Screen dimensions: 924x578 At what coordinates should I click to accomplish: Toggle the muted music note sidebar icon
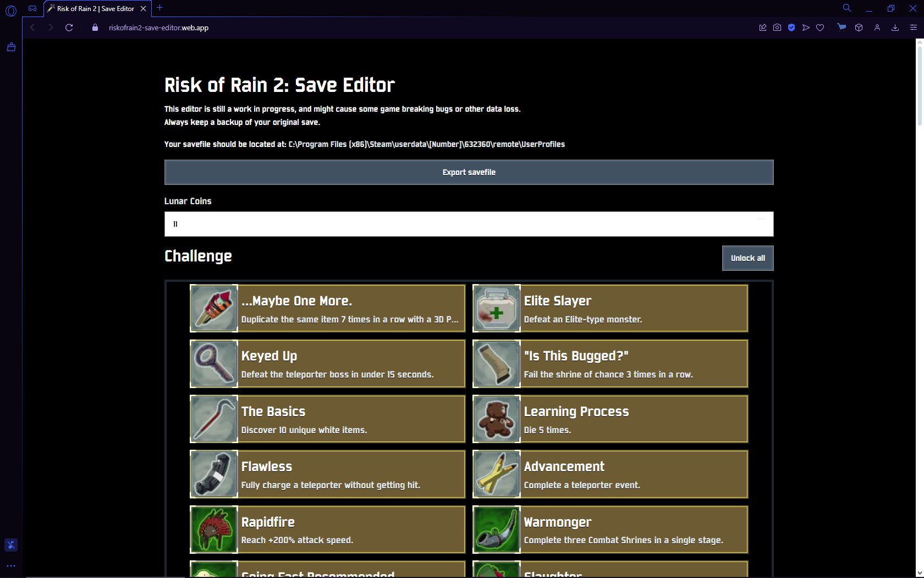pos(11,545)
